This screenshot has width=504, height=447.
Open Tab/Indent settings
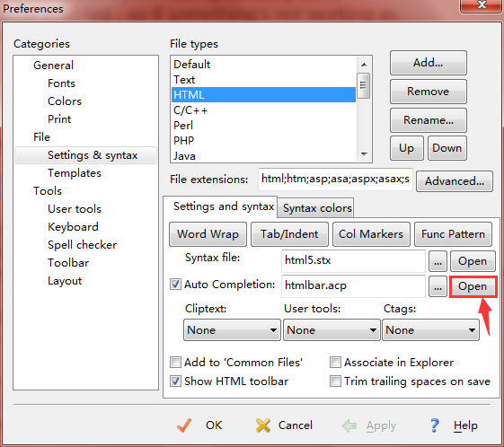289,234
